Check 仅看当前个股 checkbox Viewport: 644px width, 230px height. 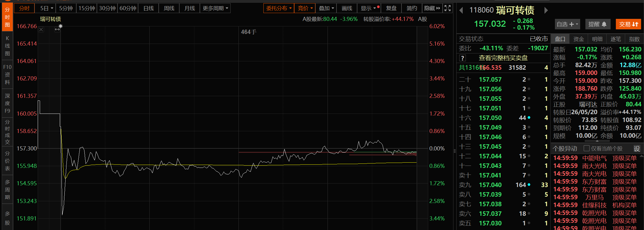[586, 148]
